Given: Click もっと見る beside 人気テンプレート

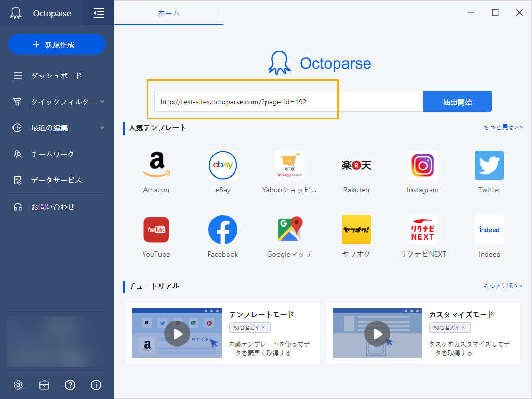Looking at the screenshot, I should tap(503, 127).
